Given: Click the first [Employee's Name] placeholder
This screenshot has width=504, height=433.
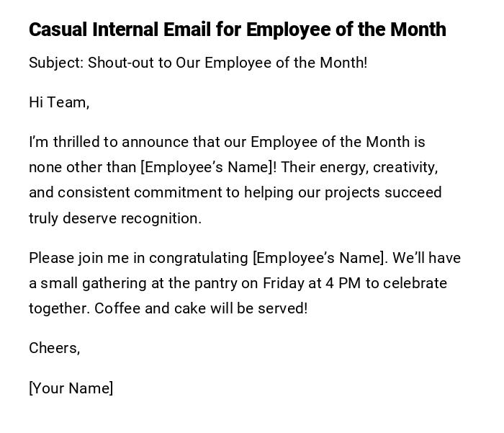Looking at the screenshot, I should [x=208, y=167].
